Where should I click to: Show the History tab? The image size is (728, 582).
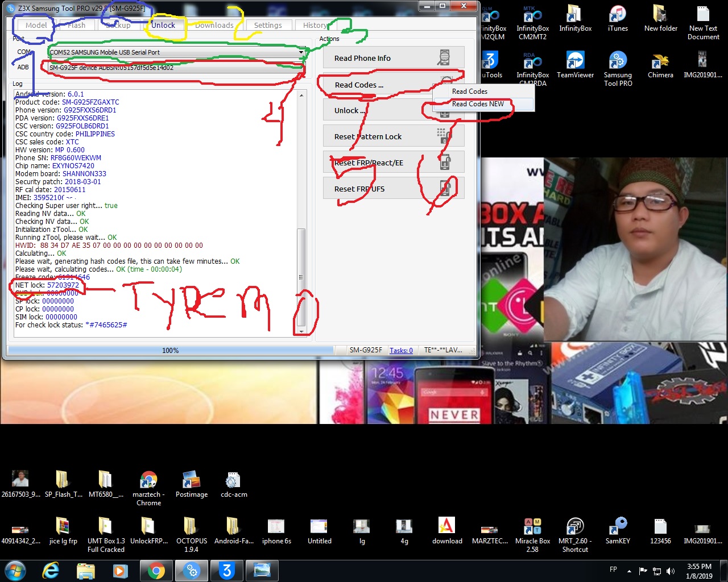[x=315, y=25]
